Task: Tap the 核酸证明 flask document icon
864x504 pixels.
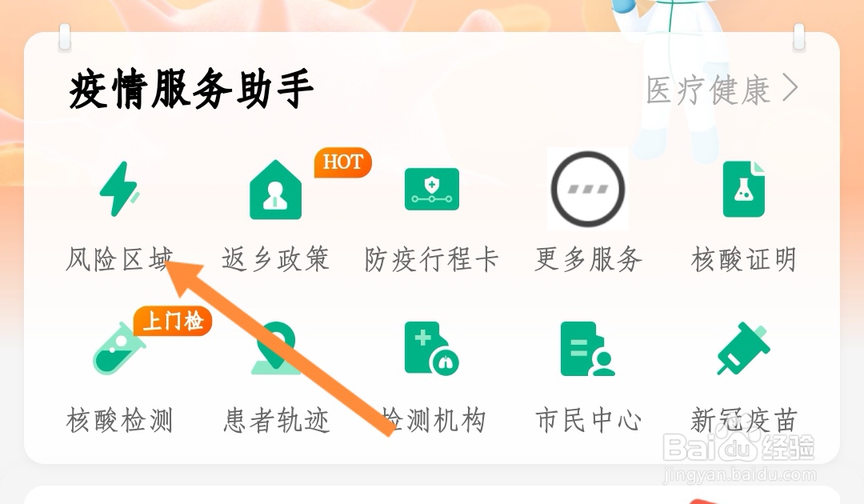Action: tap(744, 189)
